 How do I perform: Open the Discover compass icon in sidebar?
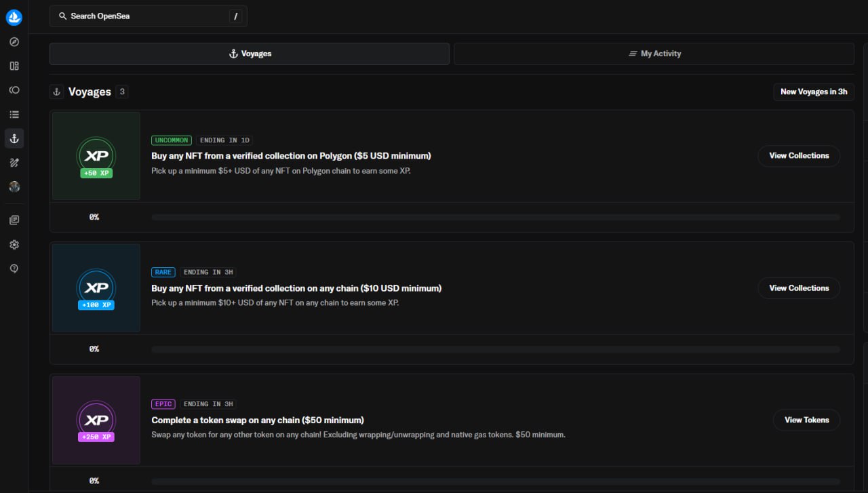(14, 42)
